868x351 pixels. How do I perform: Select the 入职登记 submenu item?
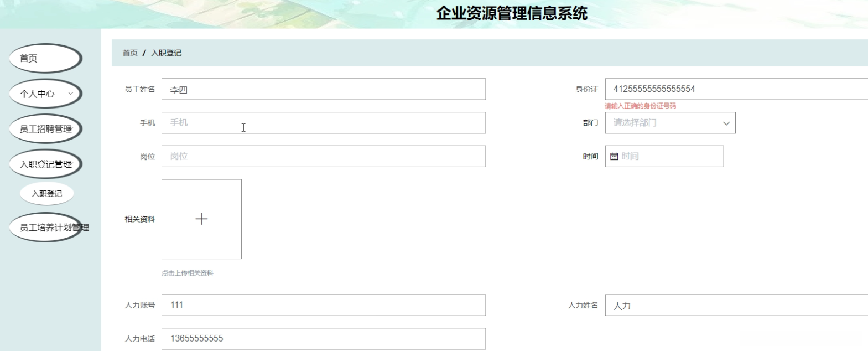click(x=47, y=194)
